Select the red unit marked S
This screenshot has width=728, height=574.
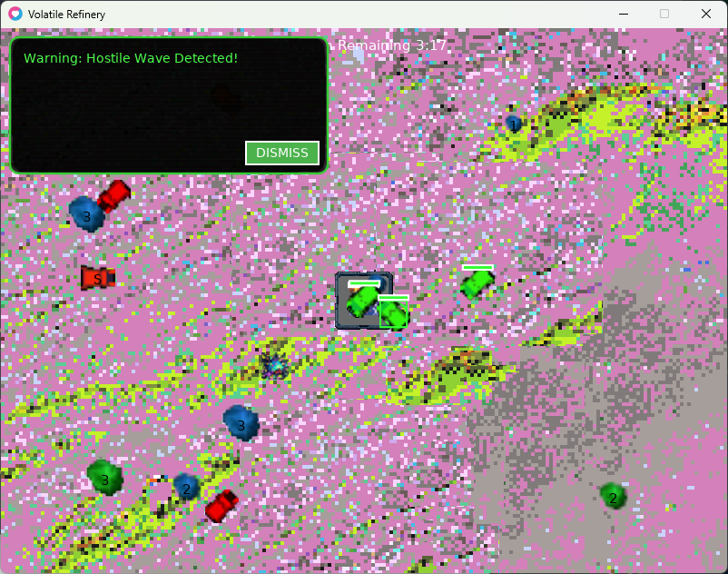[97, 278]
